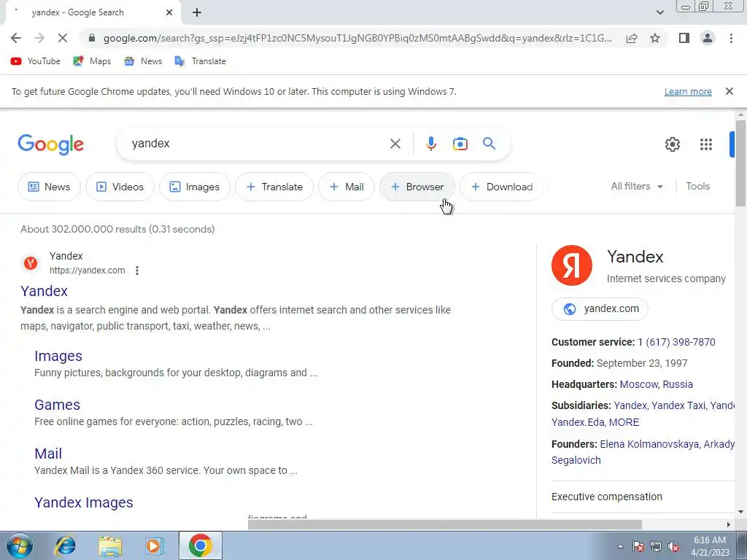
Task: Open Elena Kolmanovskaya founder link
Action: 649,444
